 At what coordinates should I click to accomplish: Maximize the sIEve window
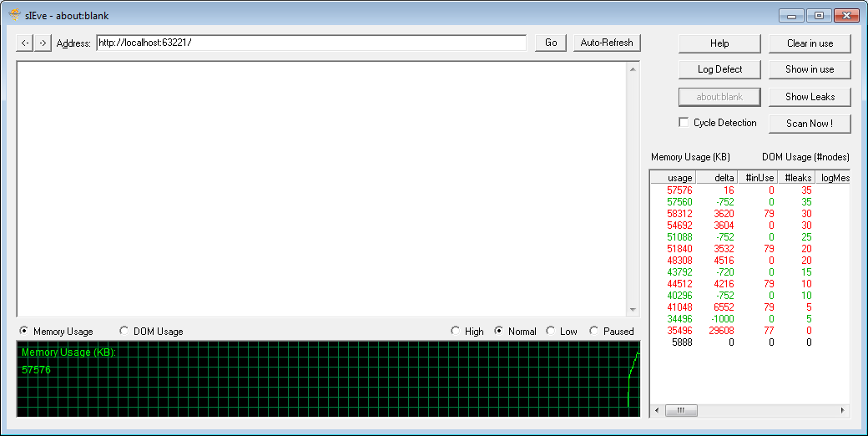[x=819, y=16]
